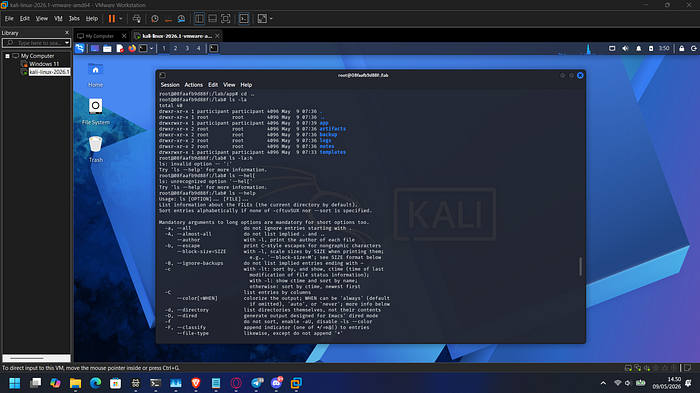
Task: Open the Tabs menu
Action: pos(74,19)
